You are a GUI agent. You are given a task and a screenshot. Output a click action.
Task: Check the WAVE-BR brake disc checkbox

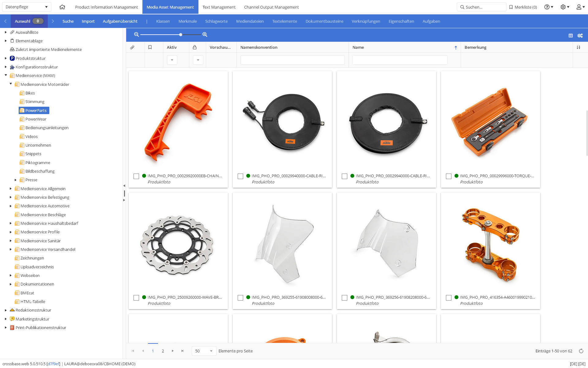136,298
